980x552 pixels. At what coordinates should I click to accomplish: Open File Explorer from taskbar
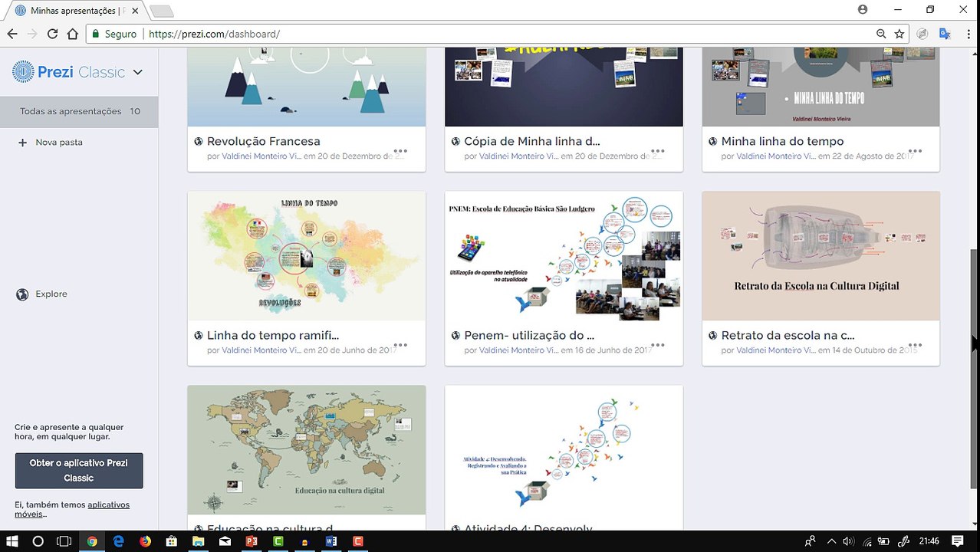198,541
